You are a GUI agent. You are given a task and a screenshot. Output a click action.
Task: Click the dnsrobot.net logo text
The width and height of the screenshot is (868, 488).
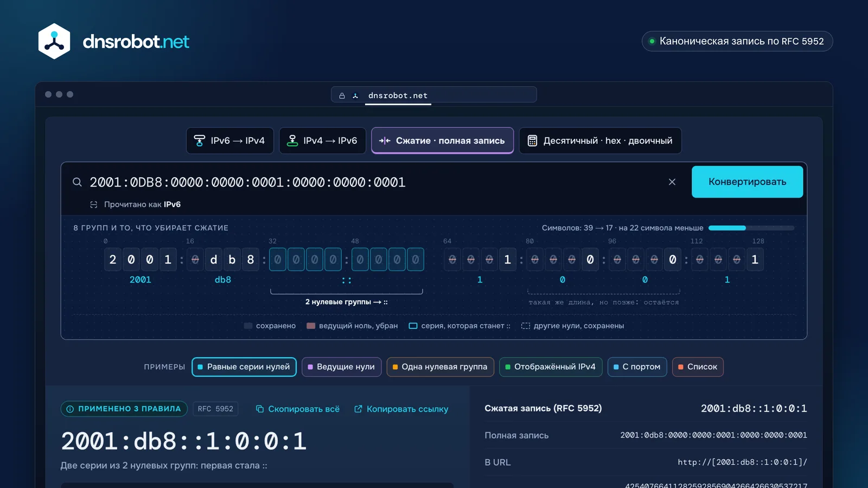tap(136, 41)
